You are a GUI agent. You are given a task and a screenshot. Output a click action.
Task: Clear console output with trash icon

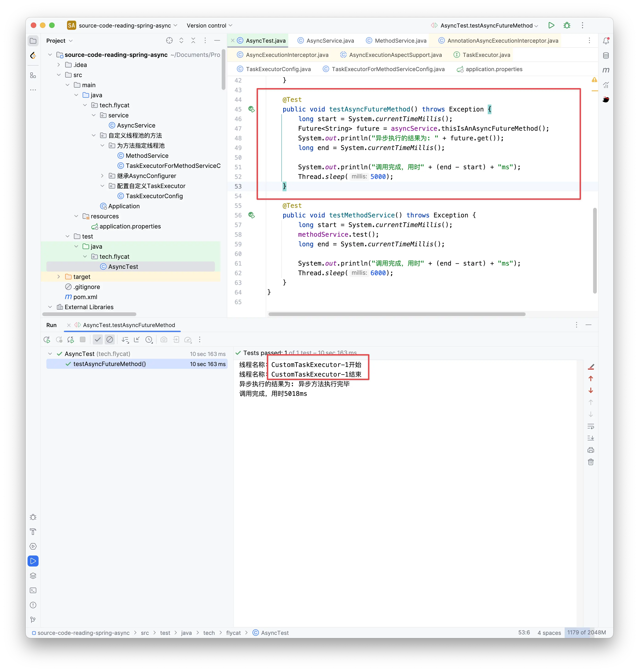click(591, 462)
